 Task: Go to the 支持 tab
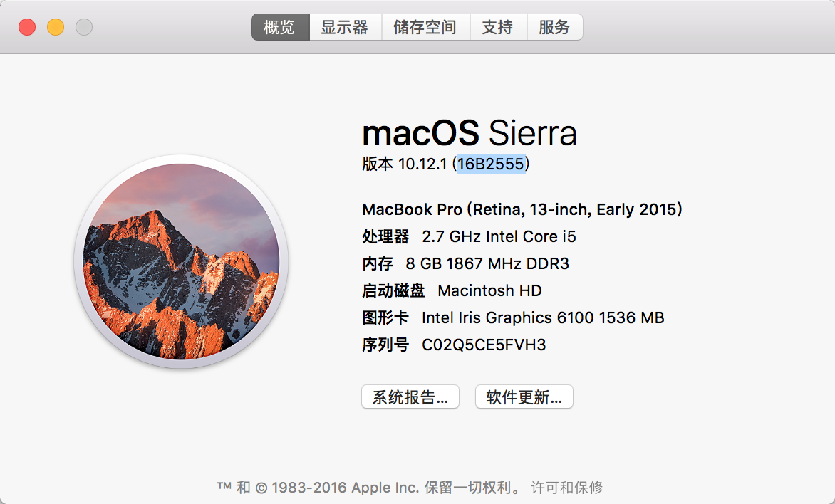[x=497, y=28]
